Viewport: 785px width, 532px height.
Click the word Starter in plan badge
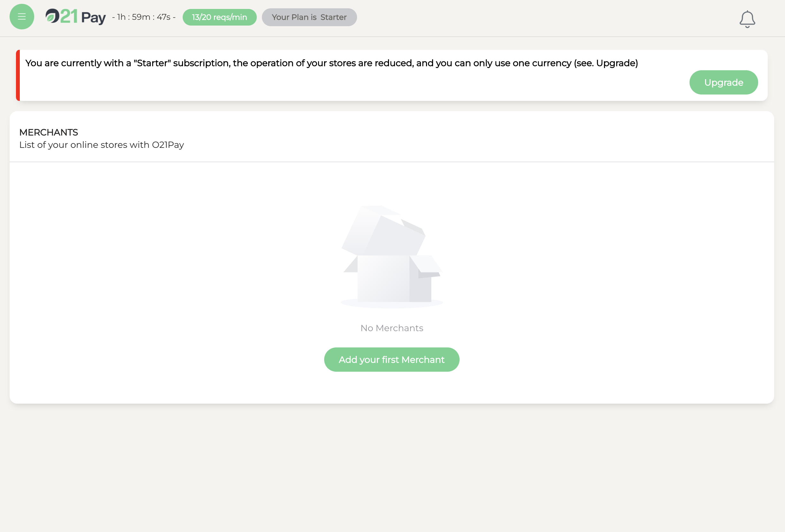coord(333,17)
